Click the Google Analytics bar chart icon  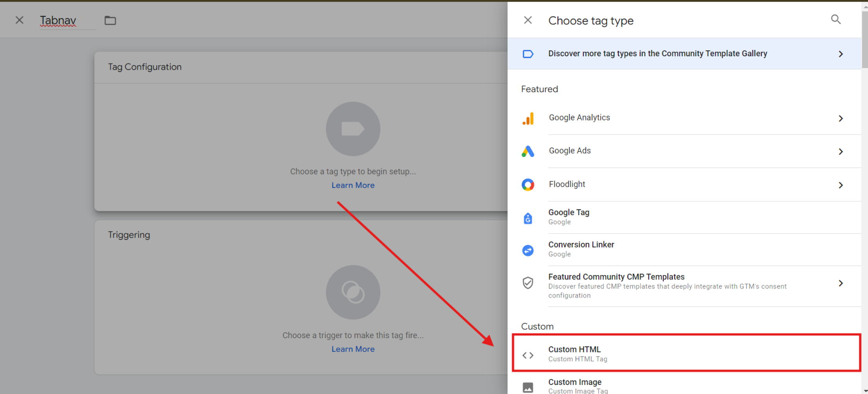coord(528,118)
